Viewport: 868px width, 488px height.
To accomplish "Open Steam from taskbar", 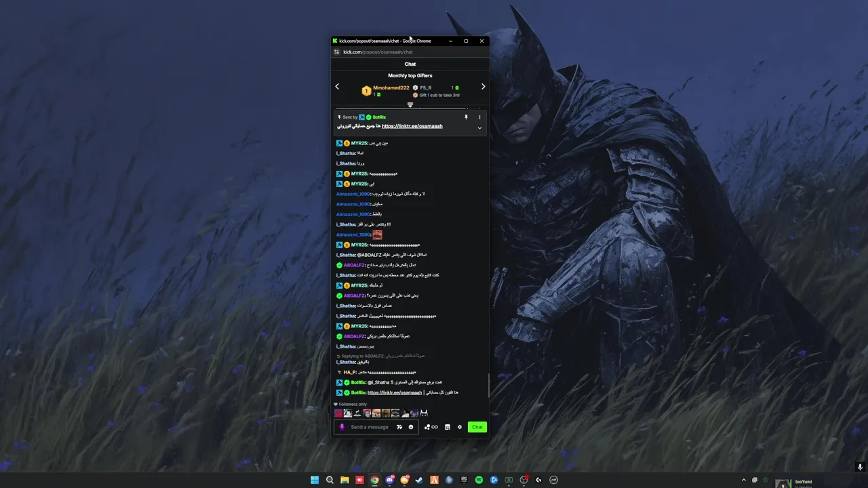I will 419,480.
